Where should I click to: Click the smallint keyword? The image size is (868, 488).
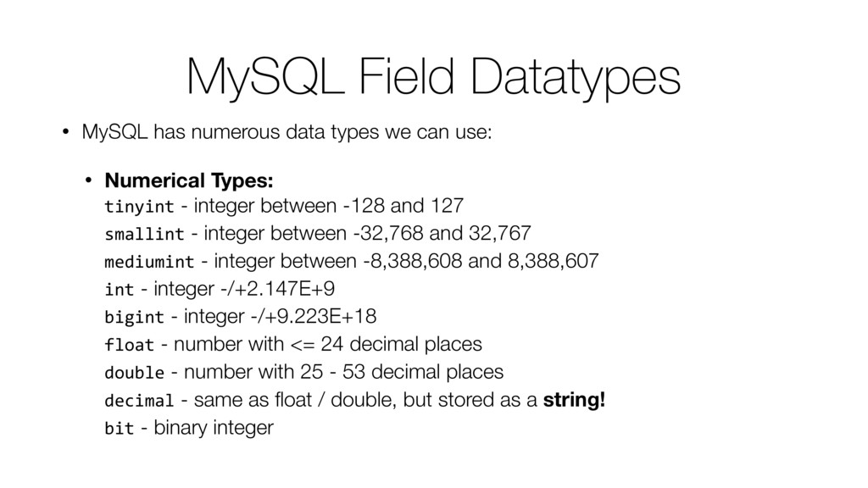pos(144,234)
